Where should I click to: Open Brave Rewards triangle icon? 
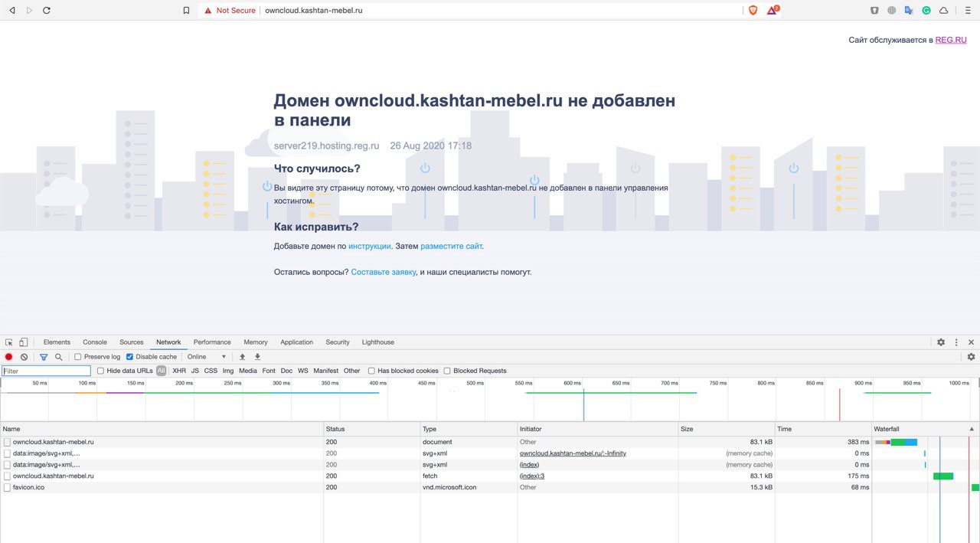[773, 11]
